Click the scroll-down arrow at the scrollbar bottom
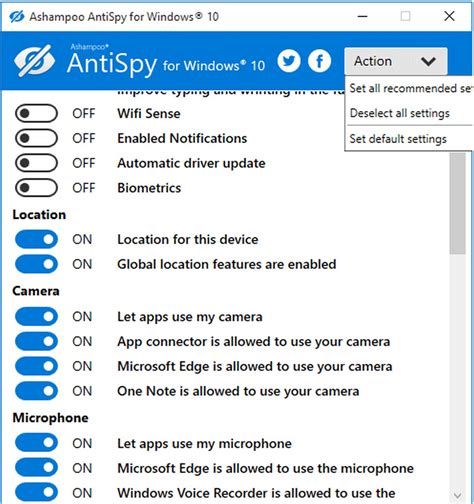 (x=457, y=495)
